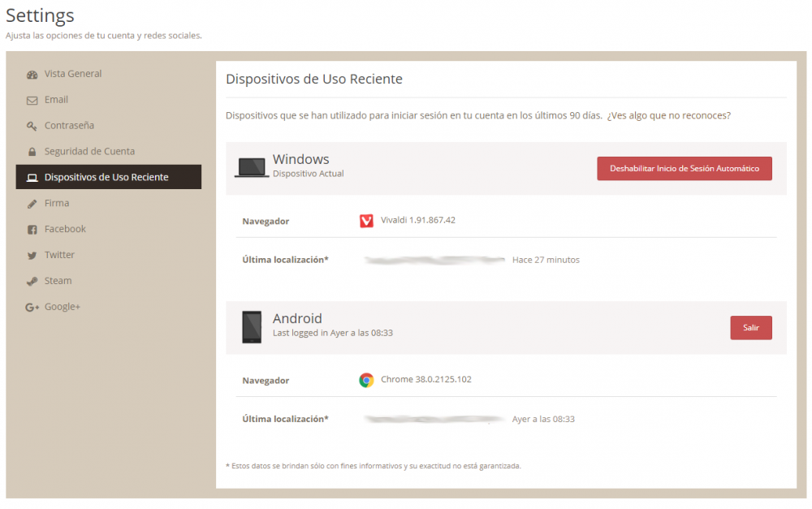Select Dispositivos de Uso Reciente menu item
The height and width of the screenshot is (509, 812).
[106, 178]
